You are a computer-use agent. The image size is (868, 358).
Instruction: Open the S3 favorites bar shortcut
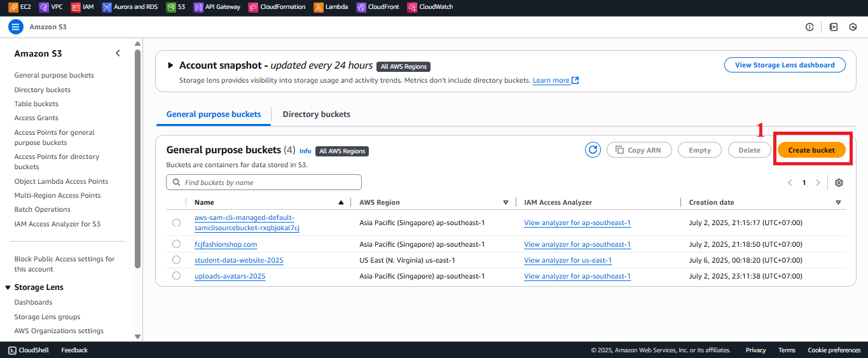click(x=176, y=7)
